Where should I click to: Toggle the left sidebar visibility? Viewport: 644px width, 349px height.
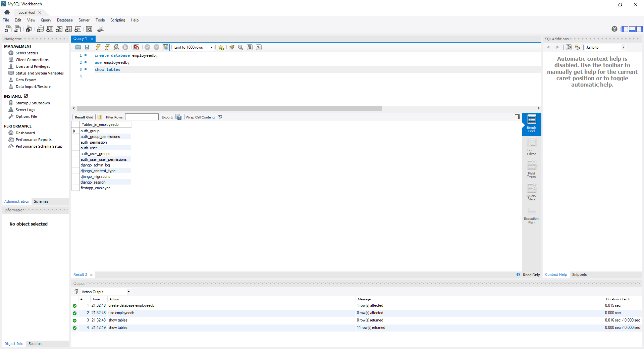pyautogui.click(x=625, y=29)
